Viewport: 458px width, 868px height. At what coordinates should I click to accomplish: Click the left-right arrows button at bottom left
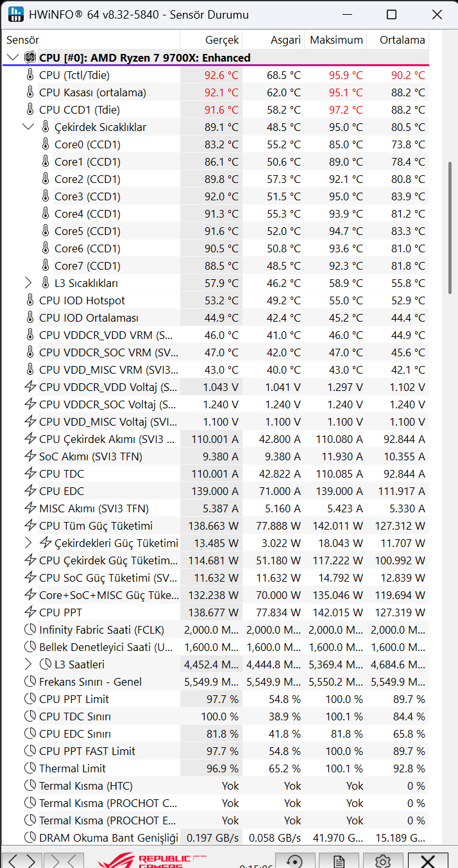pos(22,861)
